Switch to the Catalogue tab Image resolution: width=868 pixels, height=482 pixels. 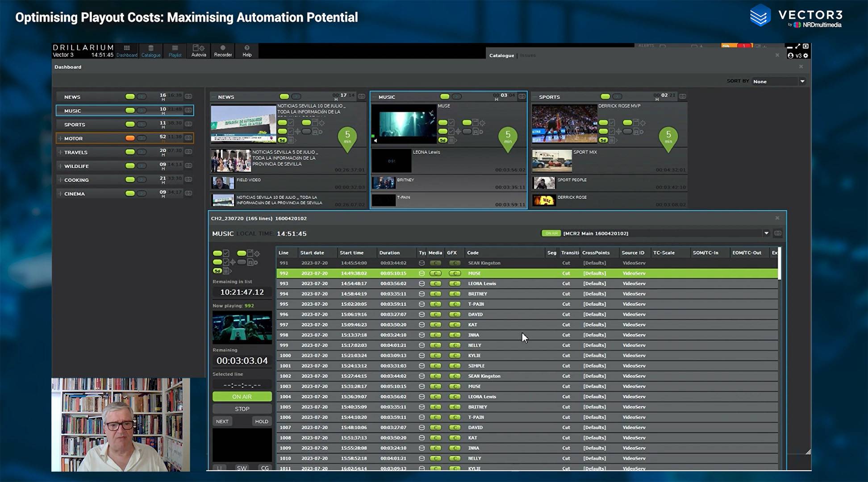(x=501, y=55)
